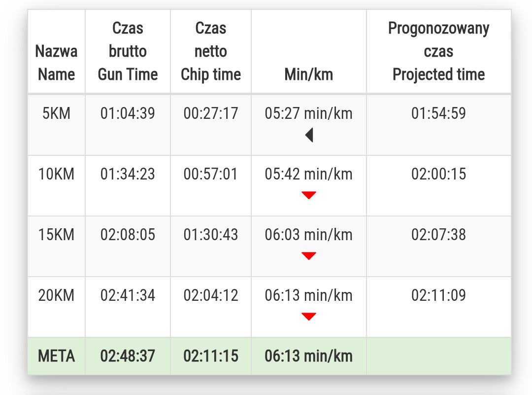This screenshot has height=395, width=532.
Task: Select the 10KM row label
Action: click(56, 174)
